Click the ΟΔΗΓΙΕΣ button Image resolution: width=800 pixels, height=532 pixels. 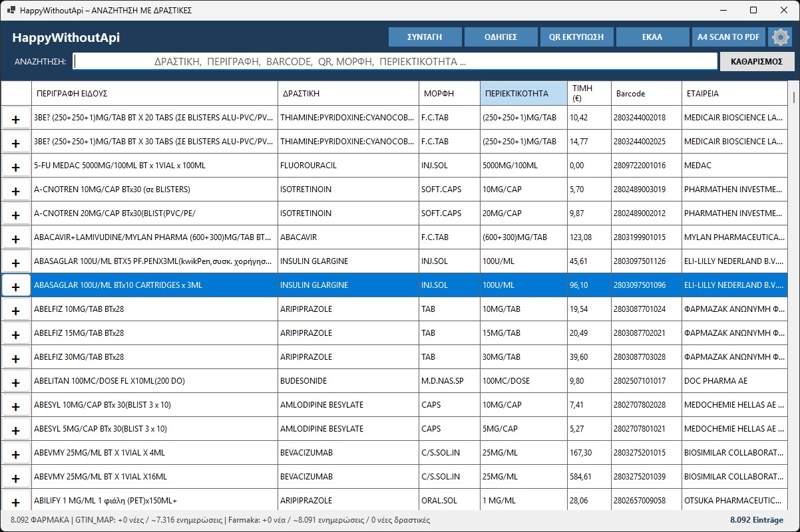point(500,37)
